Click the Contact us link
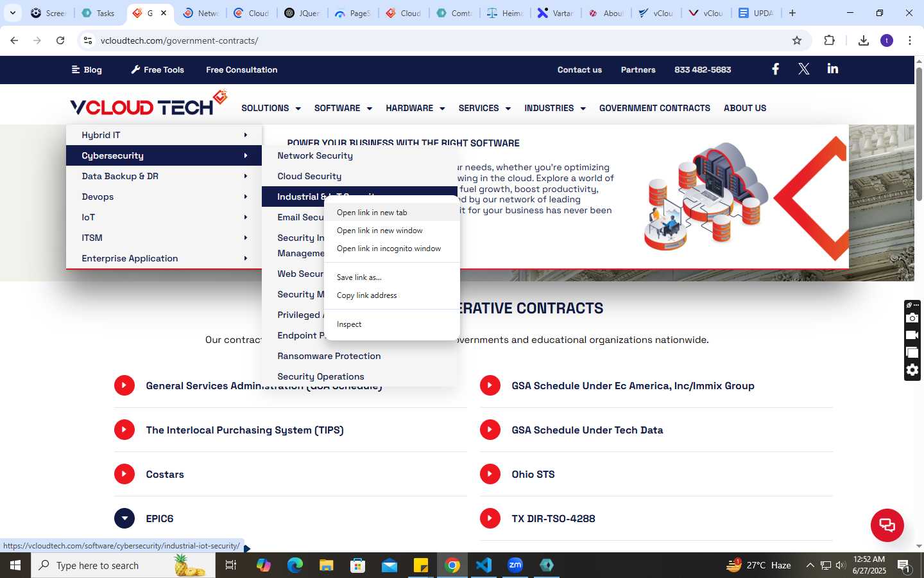The image size is (924, 578). click(x=579, y=69)
